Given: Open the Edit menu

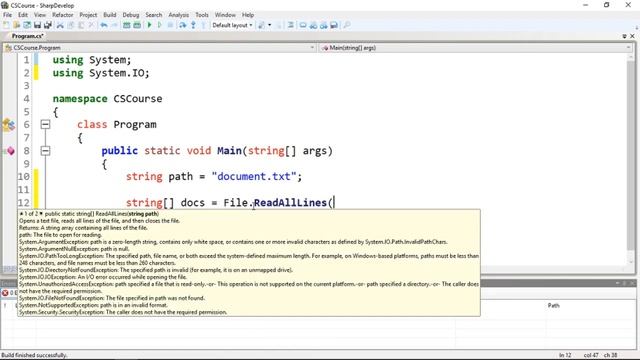Looking at the screenshot, I should [23, 15].
